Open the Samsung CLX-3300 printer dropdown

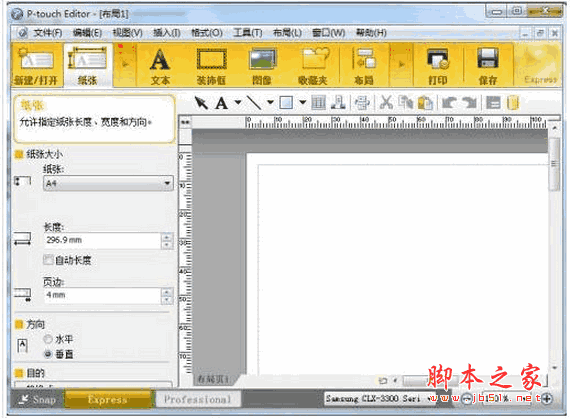click(380, 399)
